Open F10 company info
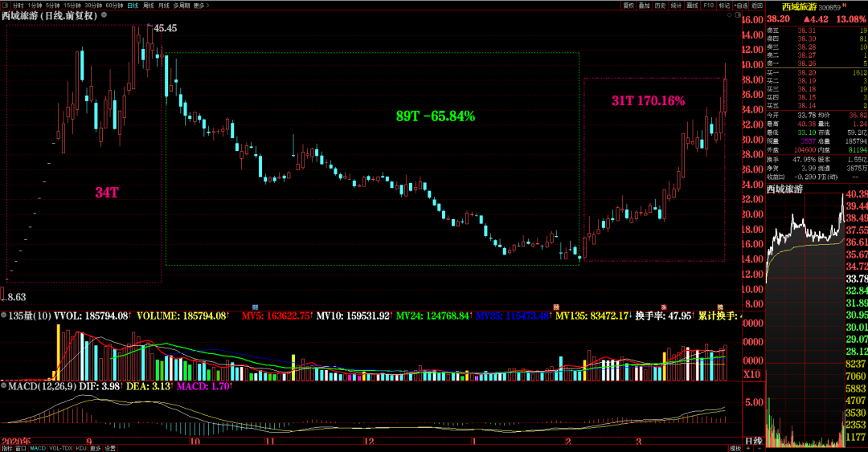868x452 pixels. point(709,6)
